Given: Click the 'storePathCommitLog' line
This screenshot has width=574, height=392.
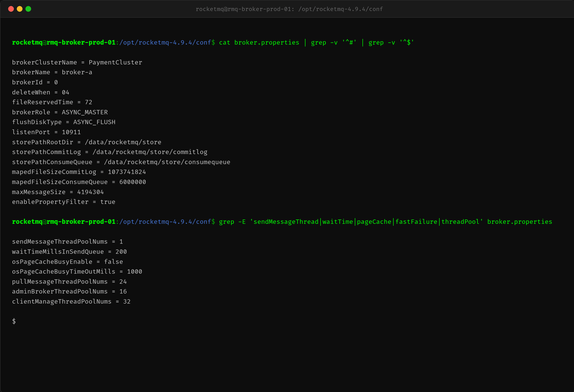Looking at the screenshot, I should click(x=110, y=152).
